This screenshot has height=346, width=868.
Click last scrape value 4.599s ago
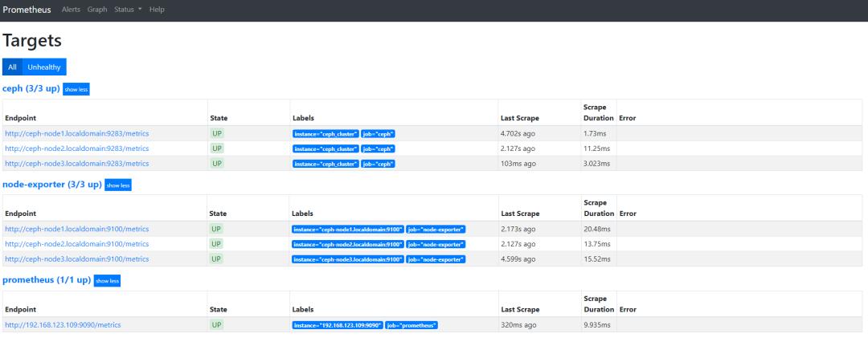click(518, 258)
